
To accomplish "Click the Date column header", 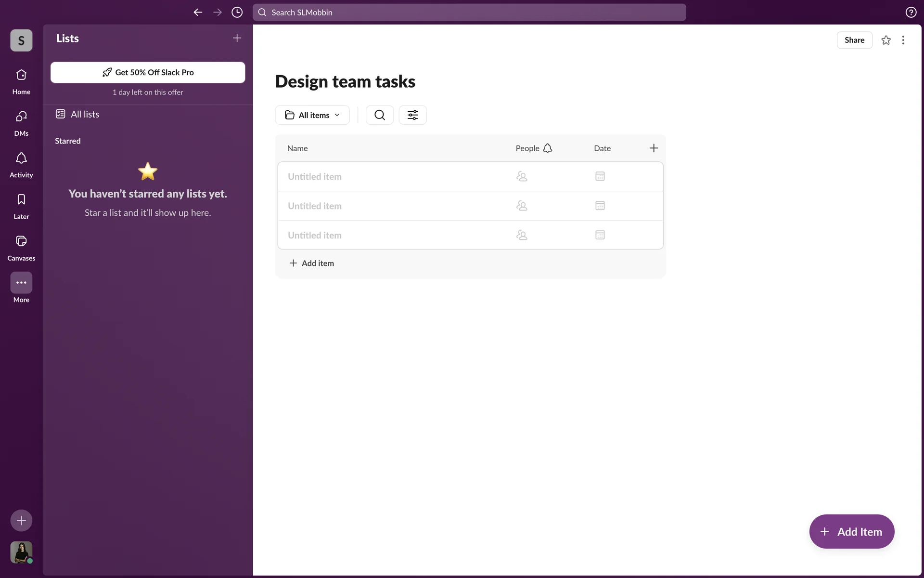I will [x=602, y=148].
